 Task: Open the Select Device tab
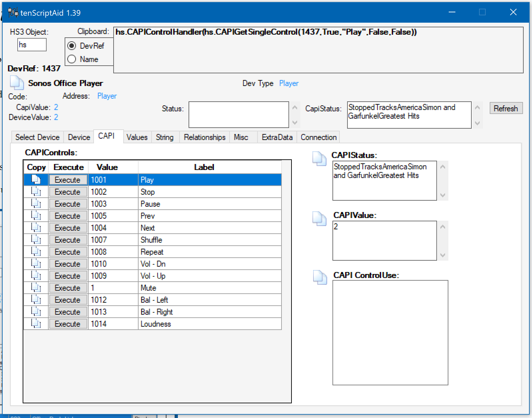tap(37, 137)
